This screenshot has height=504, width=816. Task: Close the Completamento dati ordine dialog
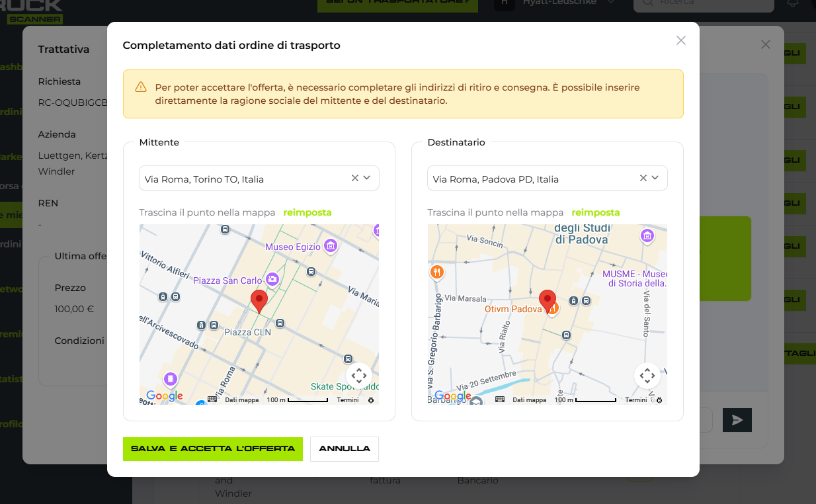coord(681,40)
